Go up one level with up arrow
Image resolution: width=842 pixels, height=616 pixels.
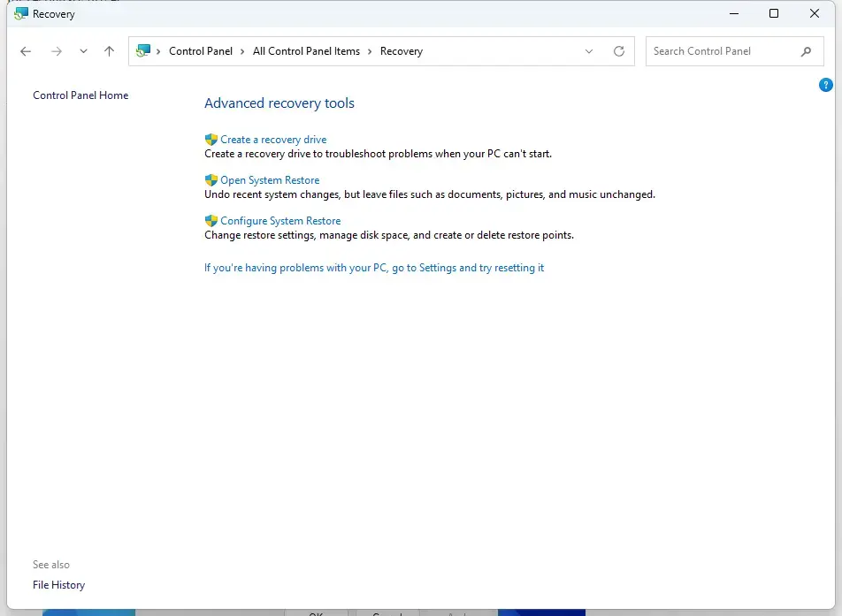[109, 51]
